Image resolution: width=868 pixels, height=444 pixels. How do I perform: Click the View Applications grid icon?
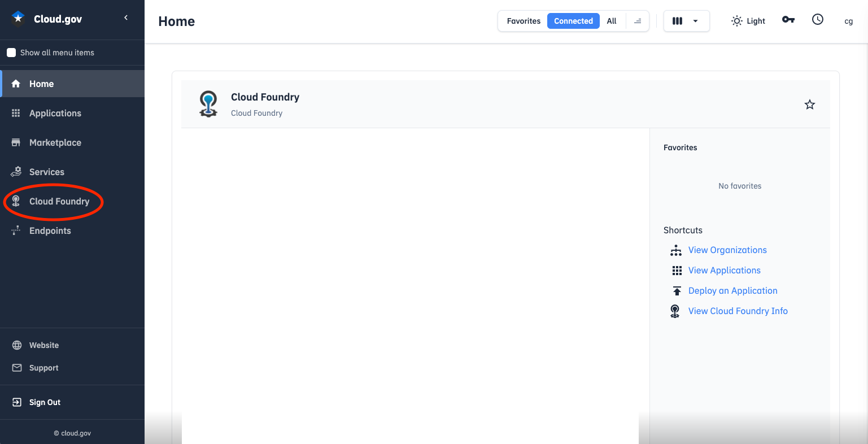pos(677,271)
